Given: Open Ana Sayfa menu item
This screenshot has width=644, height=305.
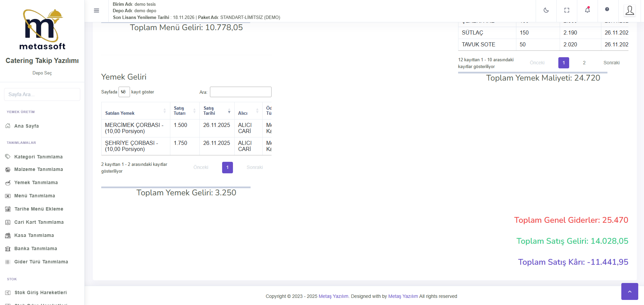Looking at the screenshot, I should 26,126.
